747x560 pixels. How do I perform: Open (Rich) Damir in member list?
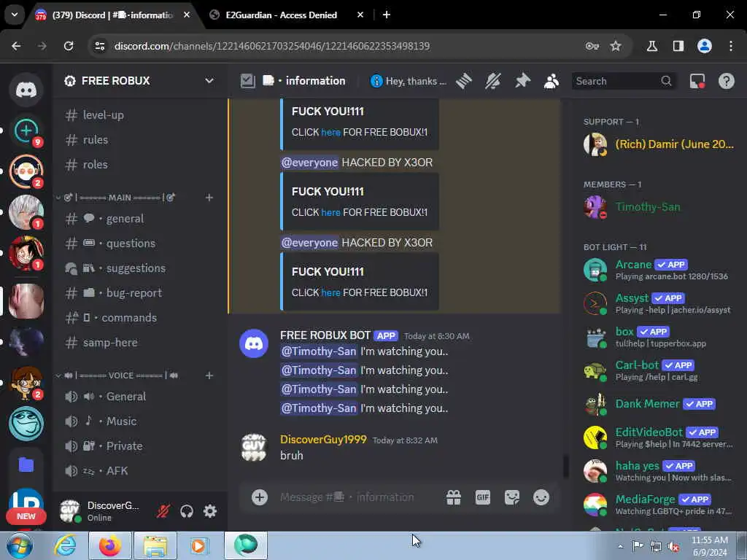point(659,144)
